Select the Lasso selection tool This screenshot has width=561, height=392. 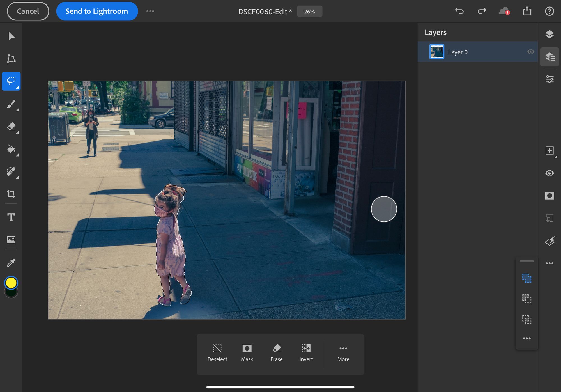(11, 81)
